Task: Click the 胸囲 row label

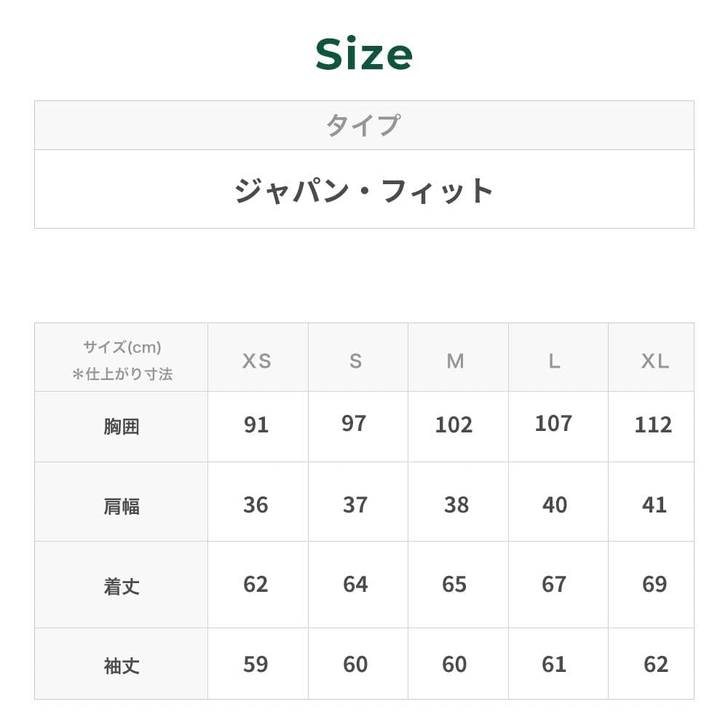Action: 122,427
